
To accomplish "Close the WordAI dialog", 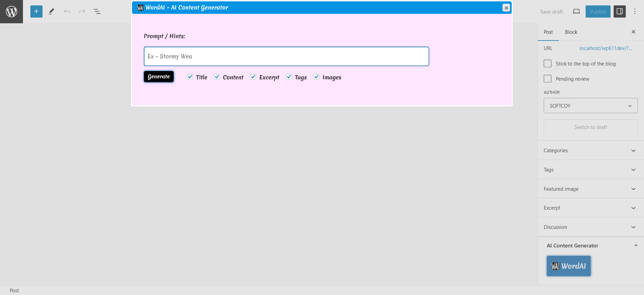I will point(506,8).
